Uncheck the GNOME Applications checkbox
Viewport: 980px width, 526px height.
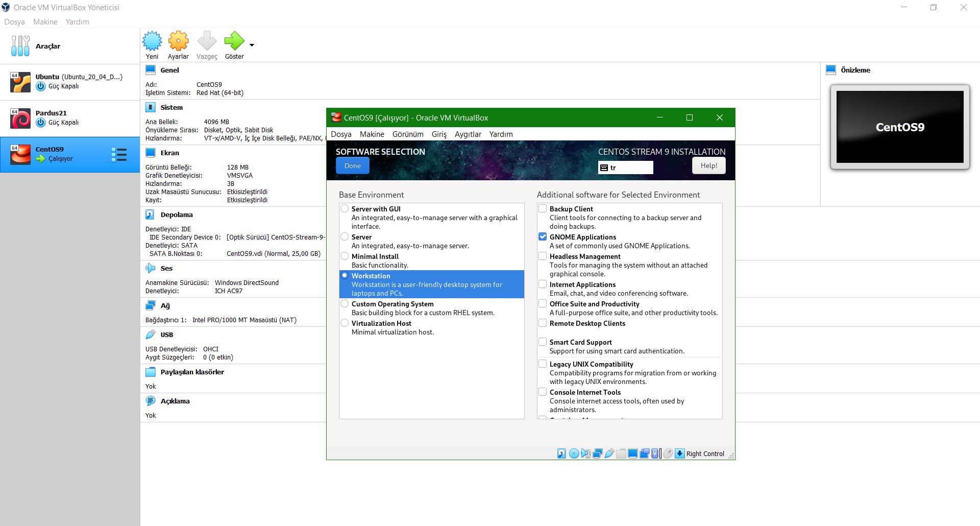(543, 236)
